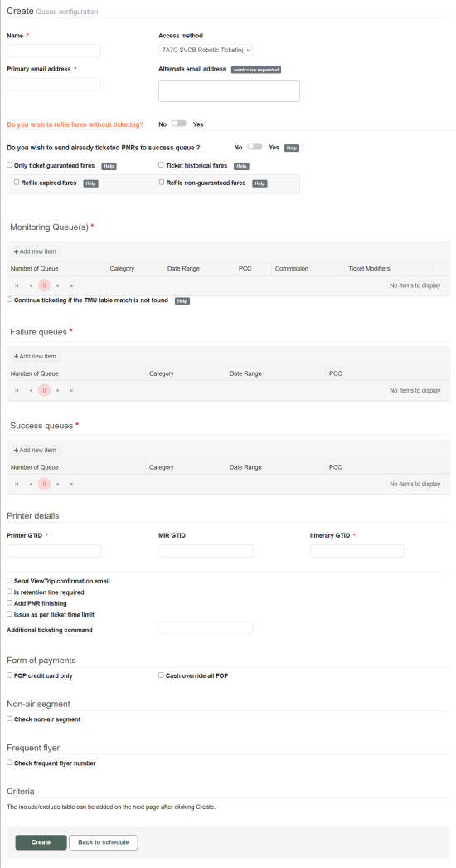Click Back to schedule button

(x=104, y=842)
